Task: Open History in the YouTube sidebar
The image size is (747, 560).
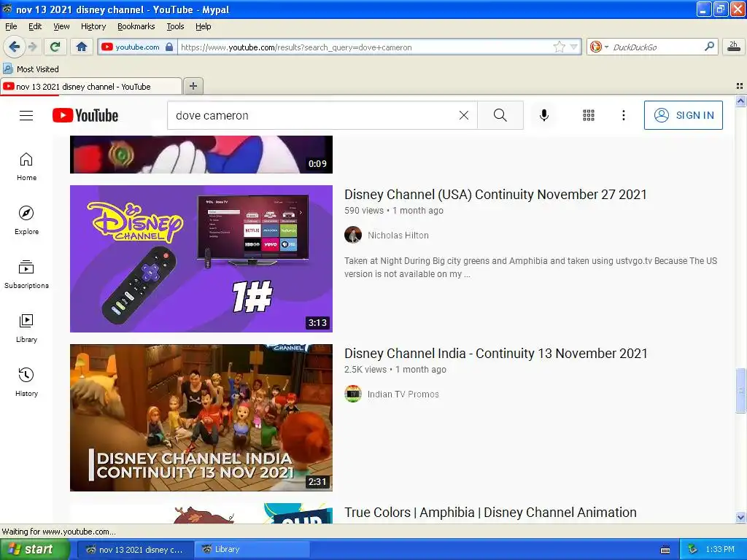Action: coord(26,382)
